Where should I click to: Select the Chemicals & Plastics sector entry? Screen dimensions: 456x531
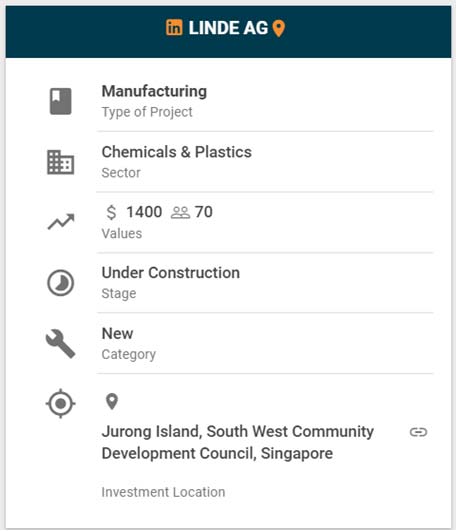[x=177, y=152]
